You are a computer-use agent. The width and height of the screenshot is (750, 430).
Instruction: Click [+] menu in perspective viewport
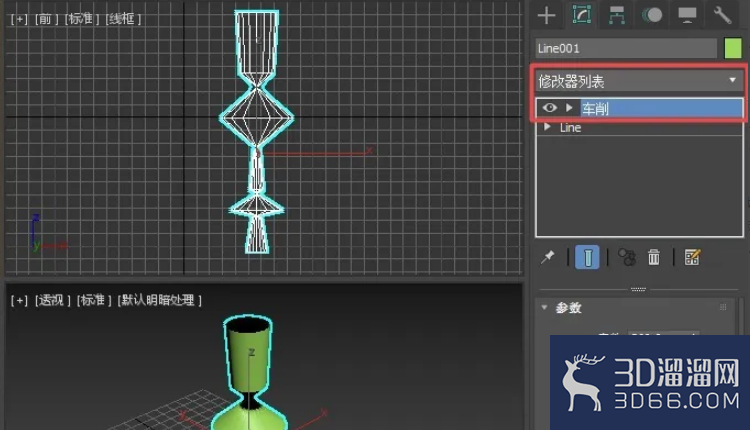(x=19, y=300)
